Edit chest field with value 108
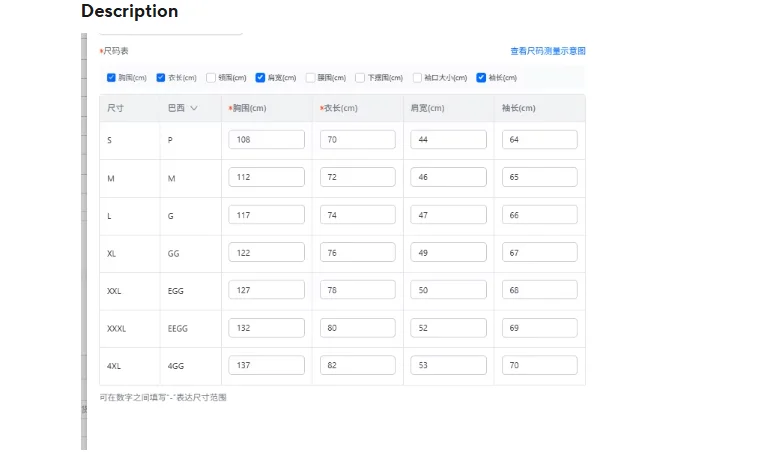Viewport: 759px width, 453px height. 267,139
